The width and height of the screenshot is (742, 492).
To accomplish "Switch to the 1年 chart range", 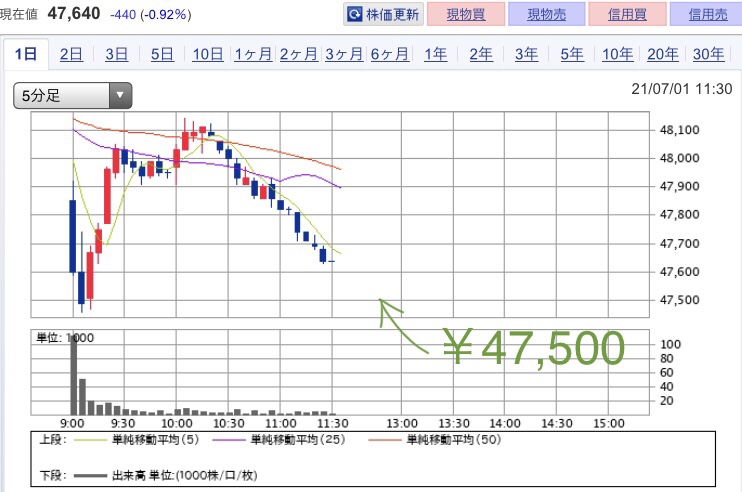I will pos(435,54).
